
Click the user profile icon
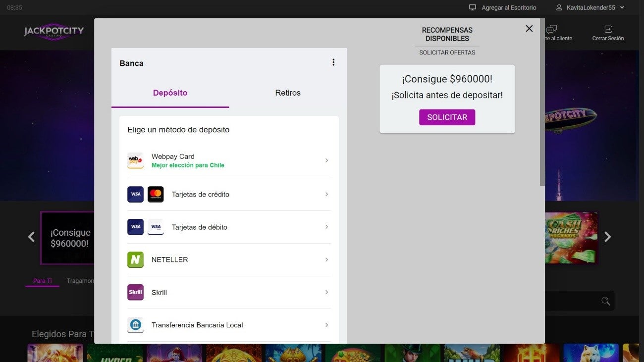pos(559,7)
